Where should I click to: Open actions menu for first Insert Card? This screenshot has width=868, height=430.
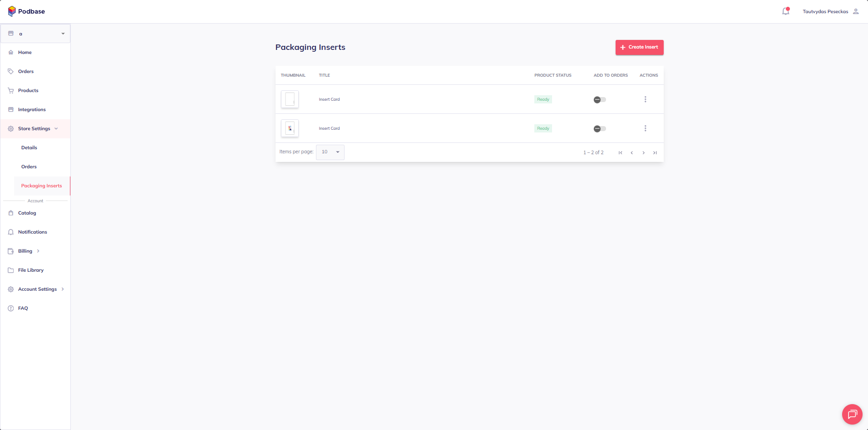pyautogui.click(x=645, y=99)
